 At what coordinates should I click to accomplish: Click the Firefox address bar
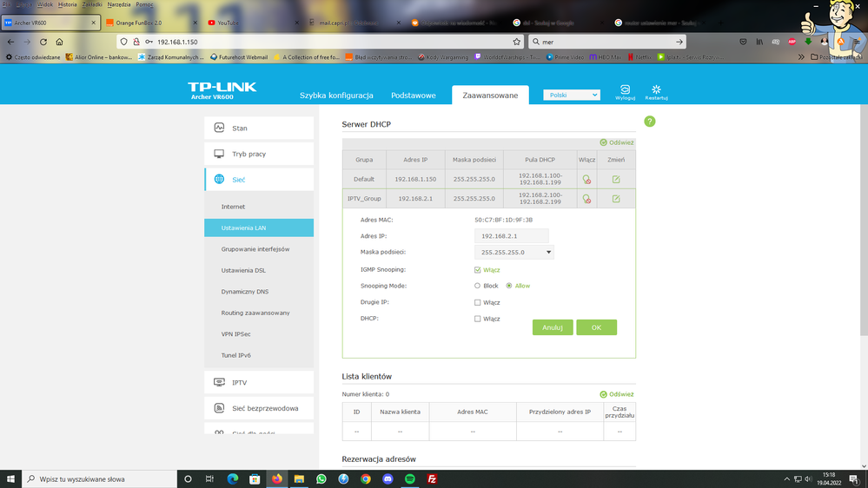tap(321, 42)
